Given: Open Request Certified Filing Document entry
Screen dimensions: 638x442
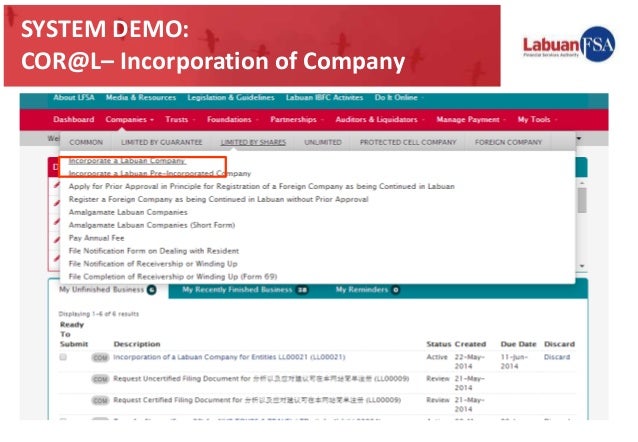Looking at the screenshot, I should point(257,400).
